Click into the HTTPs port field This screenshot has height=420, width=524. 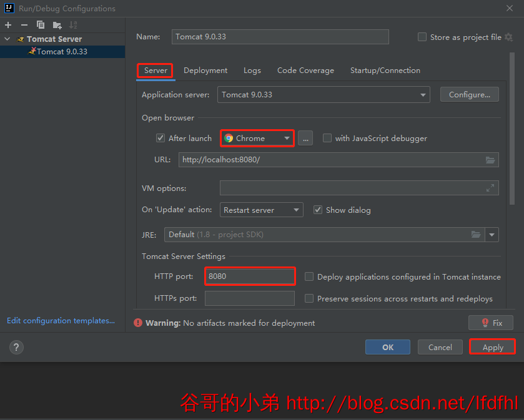[250, 298]
